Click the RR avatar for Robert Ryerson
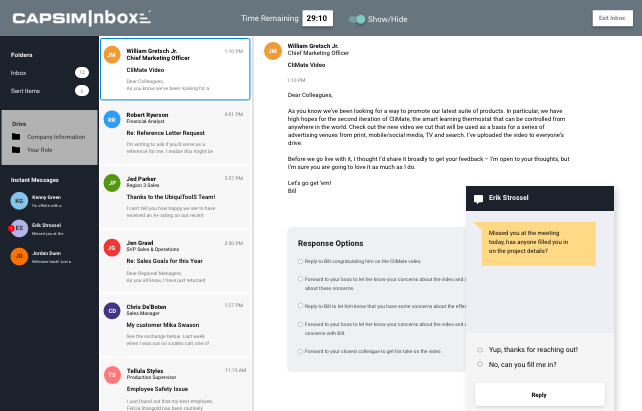Screen dimensions: 642x411 [x=112, y=120]
